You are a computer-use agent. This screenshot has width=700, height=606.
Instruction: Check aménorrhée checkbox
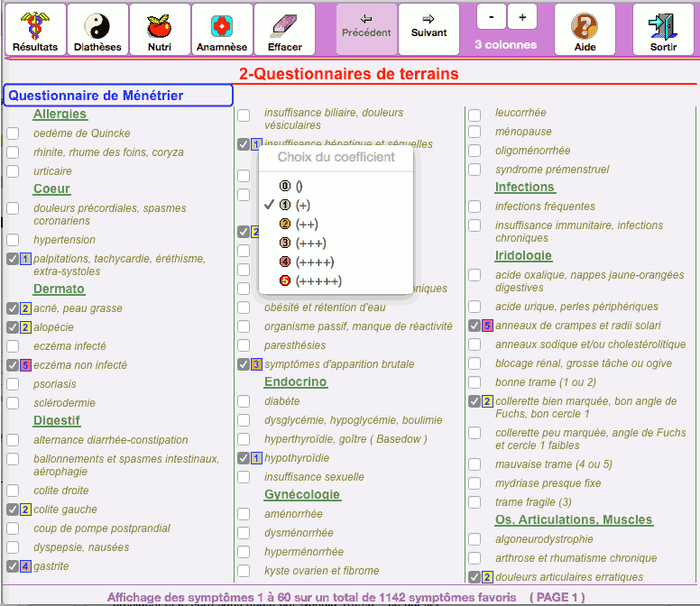click(x=244, y=514)
